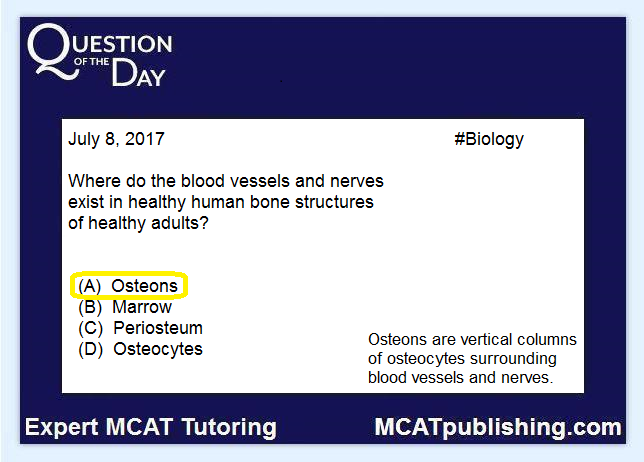
Task: Click the large Q letter in logo
Action: pos(52,51)
